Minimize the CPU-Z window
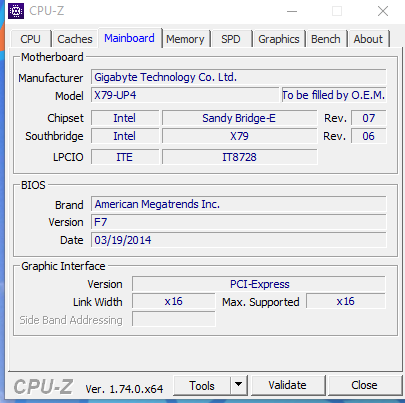This screenshot has height=403, width=405. point(292,11)
